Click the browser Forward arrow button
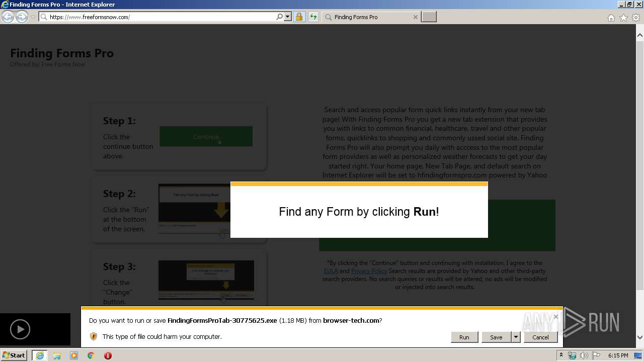Screen dimensions: 644x362 pyautogui.click(x=22, y=17)
